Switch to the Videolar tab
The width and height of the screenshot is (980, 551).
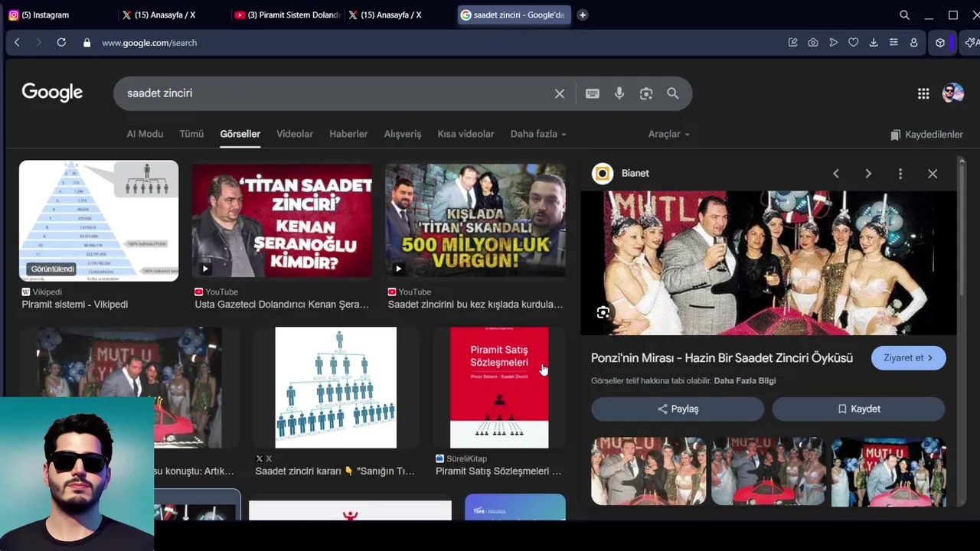pyautogui.click(x=295, y=134)
